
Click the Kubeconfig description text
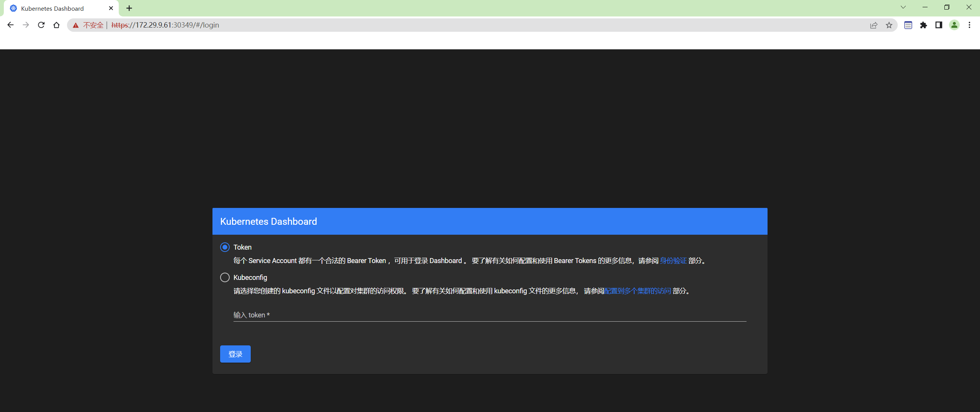click(x=462, y=291)
